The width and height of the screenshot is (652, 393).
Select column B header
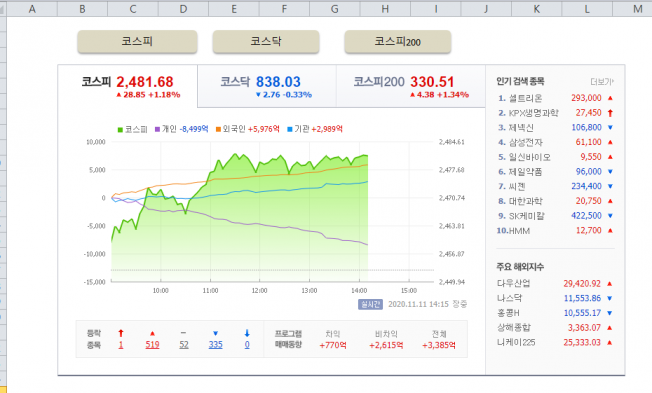(82, 9)
